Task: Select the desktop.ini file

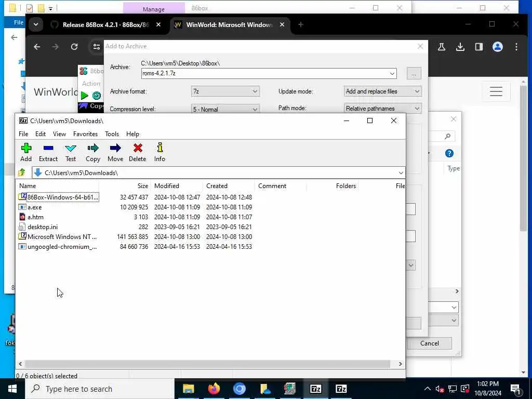Action: 38,227
